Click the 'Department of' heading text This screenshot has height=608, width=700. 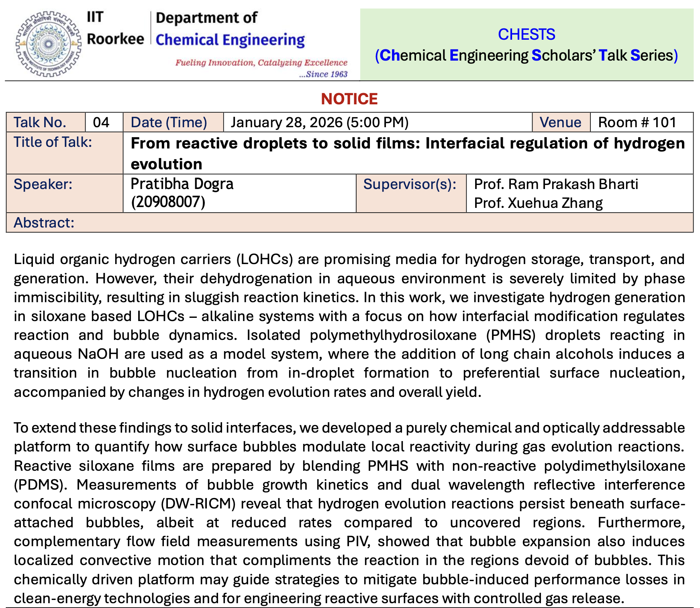(x=206, y=18)
